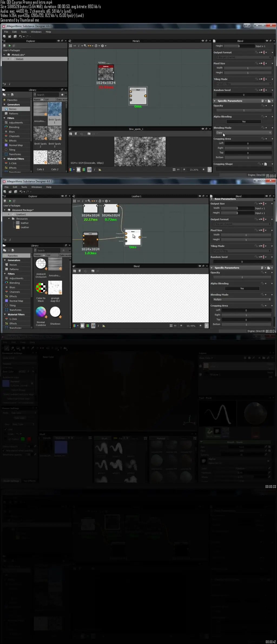Click the timer icon in Metal1 graph toolbar

pos(96,46)
